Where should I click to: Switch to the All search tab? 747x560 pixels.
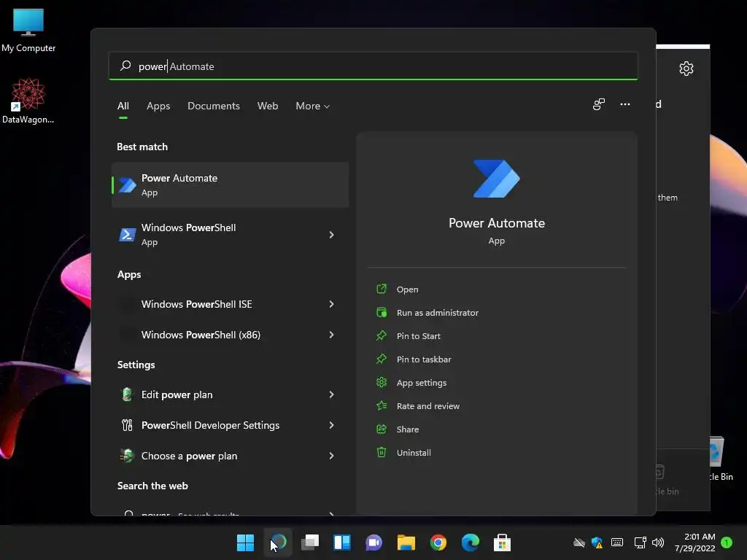[x=123, y=106]
